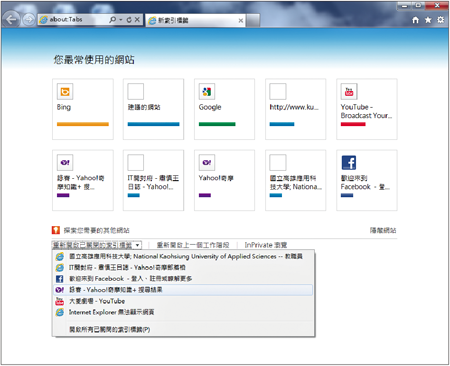Open the IT blog Yahoo tile
The height and width of the screenshot is (366, 450).
pyautogui.click(x=153, y=180)
